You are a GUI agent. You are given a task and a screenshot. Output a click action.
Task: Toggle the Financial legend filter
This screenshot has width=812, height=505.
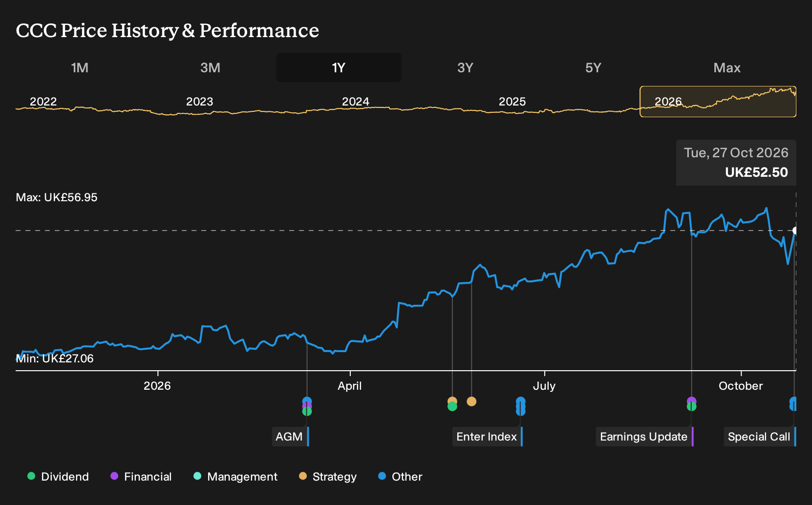point(141,477)
